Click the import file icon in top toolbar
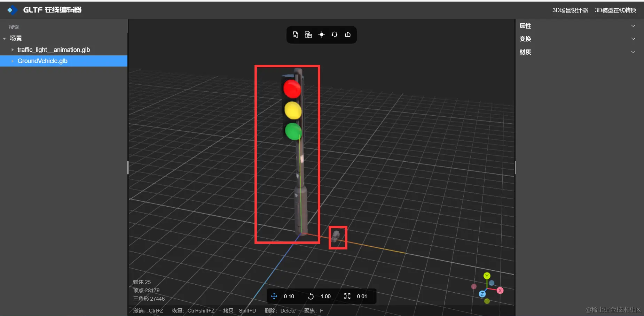 [295, 34]
